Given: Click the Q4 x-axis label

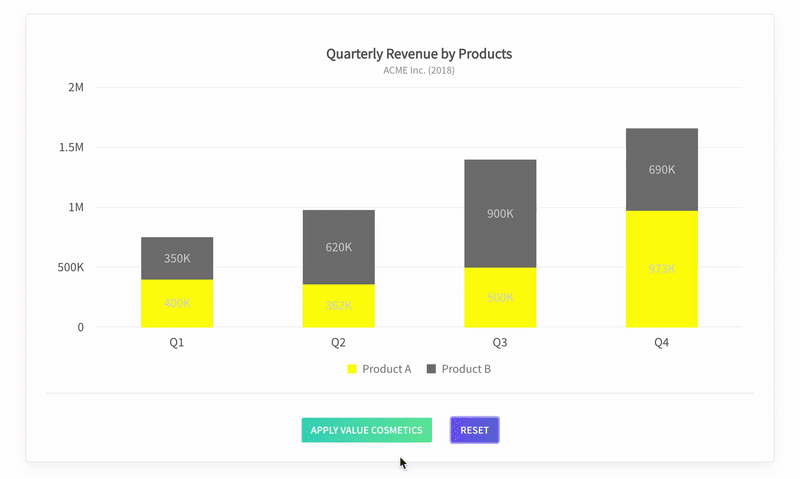Looking at the screenshot, I should click(662, 343).
